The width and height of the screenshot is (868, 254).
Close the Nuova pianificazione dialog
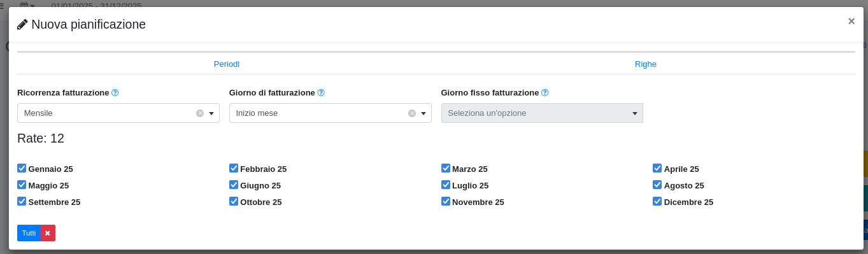point(851,21)
